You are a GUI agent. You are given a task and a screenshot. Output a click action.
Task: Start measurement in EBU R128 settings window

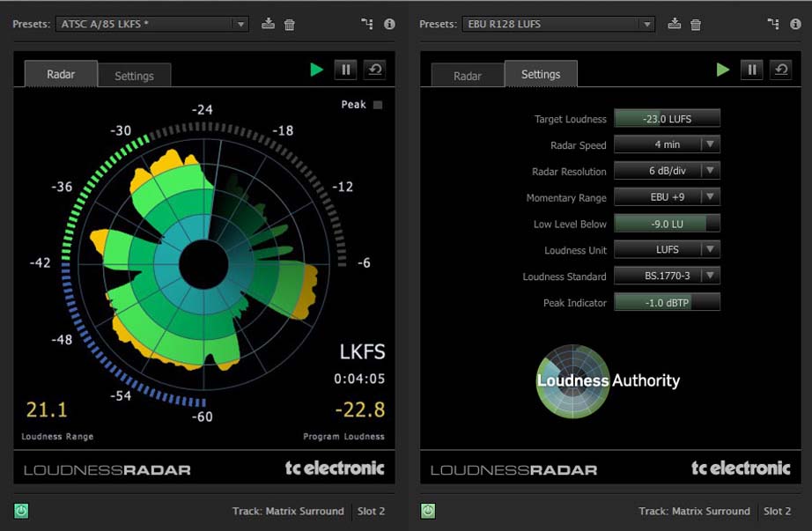722,70
